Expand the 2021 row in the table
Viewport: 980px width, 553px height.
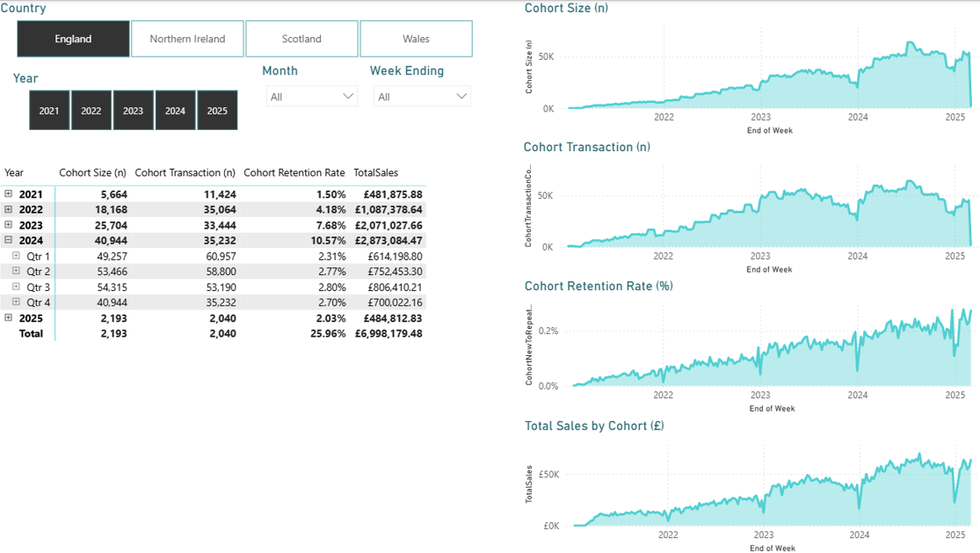point(10,193)
